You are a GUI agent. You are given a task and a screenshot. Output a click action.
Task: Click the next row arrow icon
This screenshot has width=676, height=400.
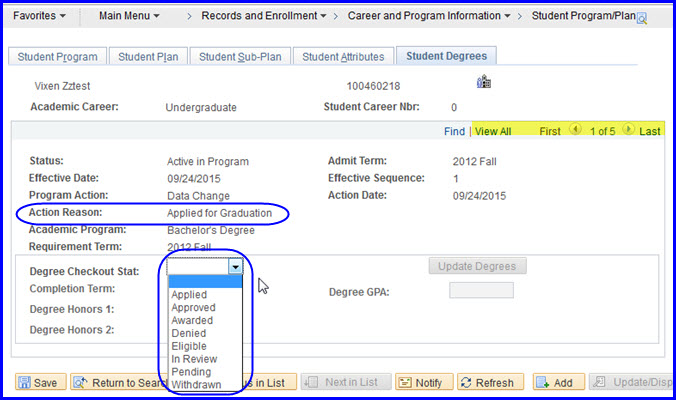(628, 129)
